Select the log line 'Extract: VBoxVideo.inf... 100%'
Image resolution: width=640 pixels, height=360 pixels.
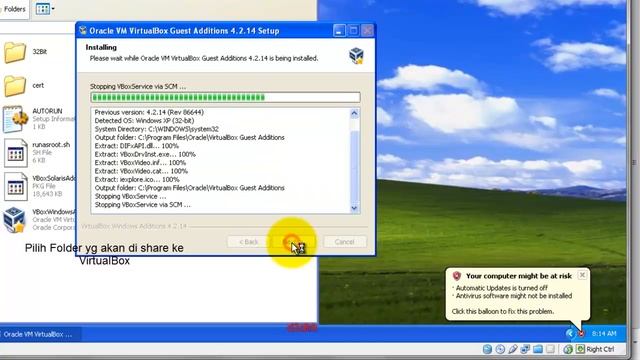(140, 162)
